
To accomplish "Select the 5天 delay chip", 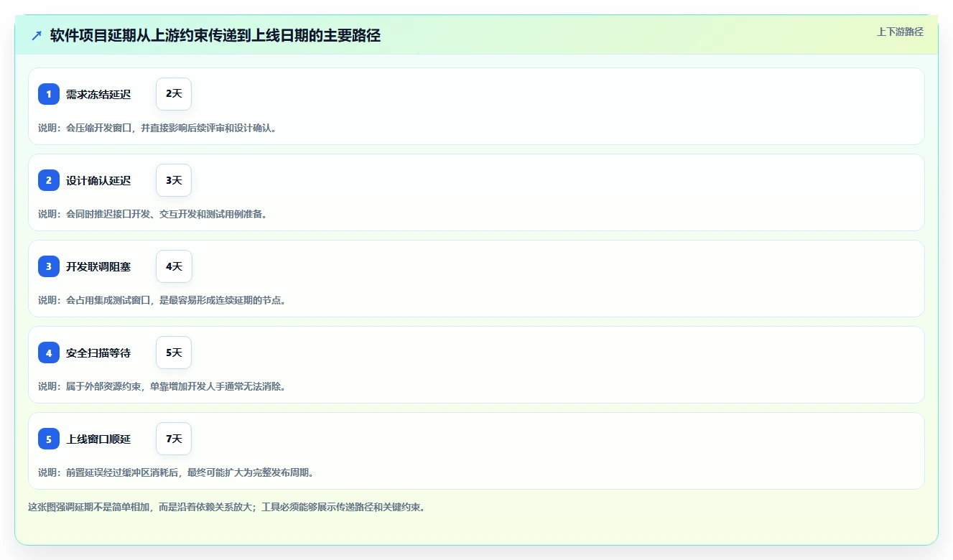I will click(x=174, y=353).
